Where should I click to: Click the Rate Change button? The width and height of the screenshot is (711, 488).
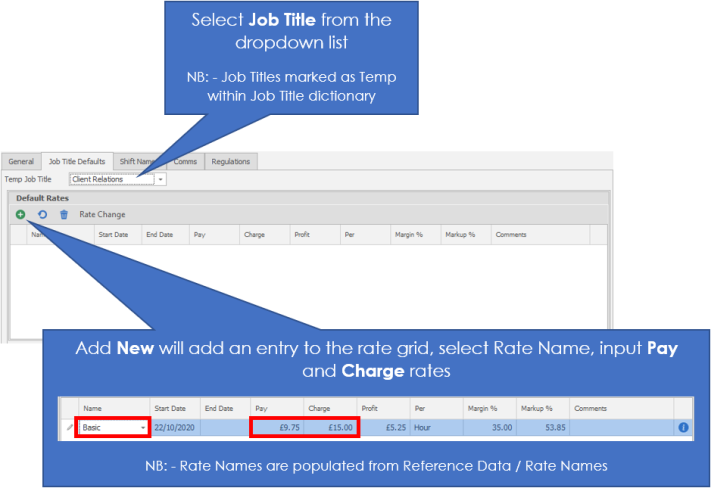click(x=103, y=214)
